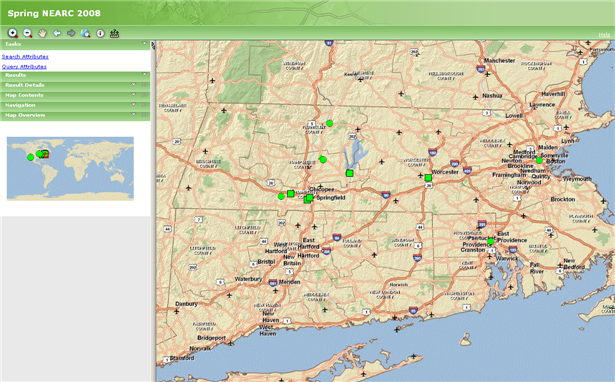Click the Norwich city label
This screenshot has width=615, height=382.
[399, 284]
